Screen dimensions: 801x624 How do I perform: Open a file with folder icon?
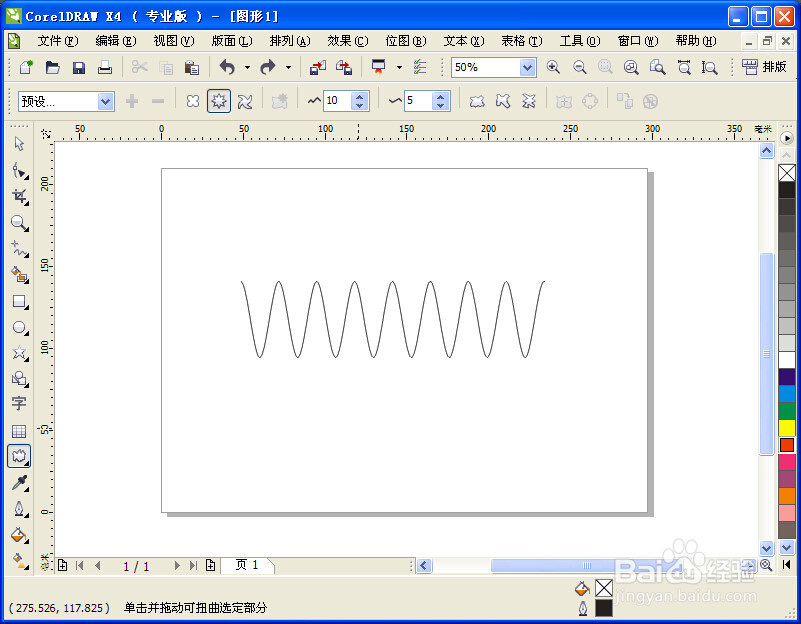[52, 67]
